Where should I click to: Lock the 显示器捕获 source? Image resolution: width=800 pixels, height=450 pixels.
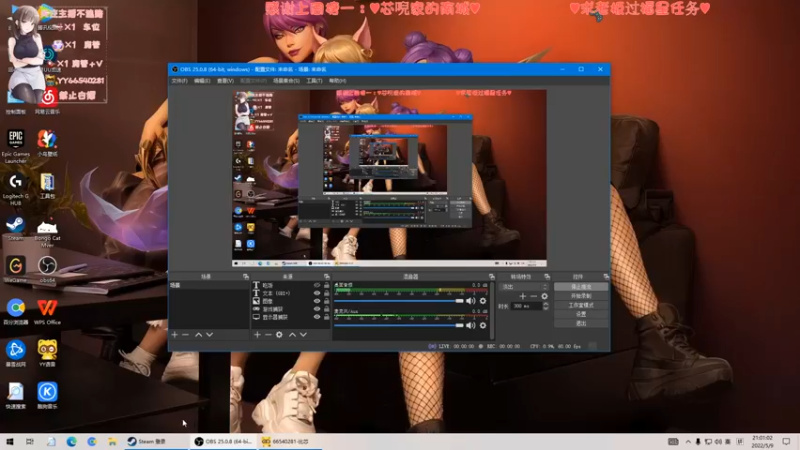[x=327, y=317]
